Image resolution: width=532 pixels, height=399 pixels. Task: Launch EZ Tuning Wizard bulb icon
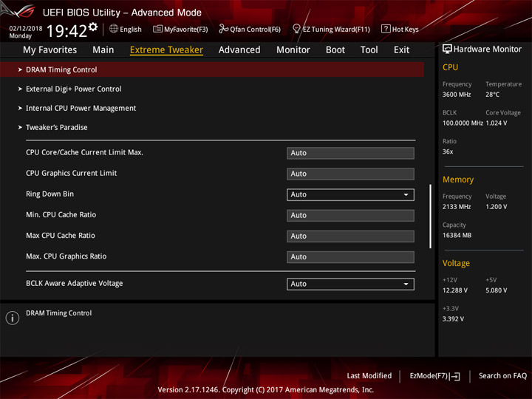(x=296, y=29)
